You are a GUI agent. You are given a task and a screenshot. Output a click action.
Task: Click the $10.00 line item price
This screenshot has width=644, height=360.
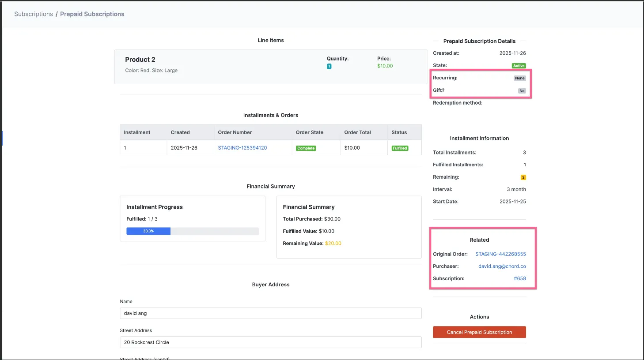coord(385,66)
